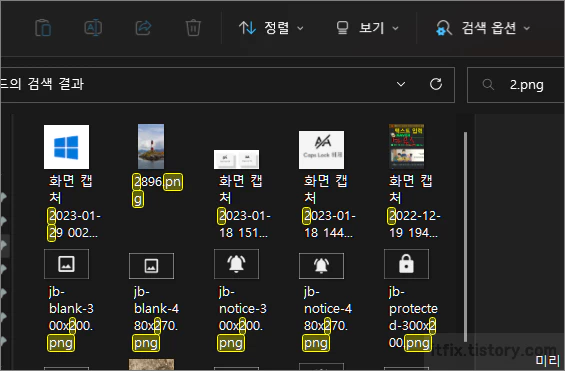The height and width of the screenshot is (371, 565).
Task: Select file name 화면 캡처 2023-01-18 144
Action: [329, 207]
